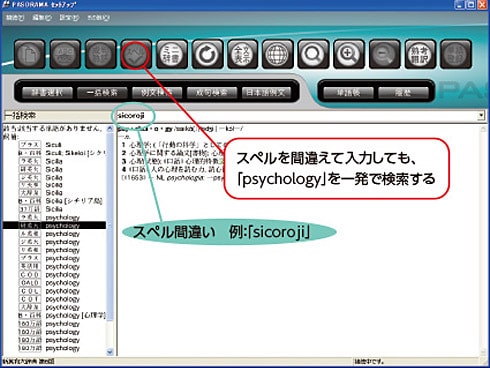Click the plain magnifying glass search icon

pyautogui.click(x=313, y=54)
